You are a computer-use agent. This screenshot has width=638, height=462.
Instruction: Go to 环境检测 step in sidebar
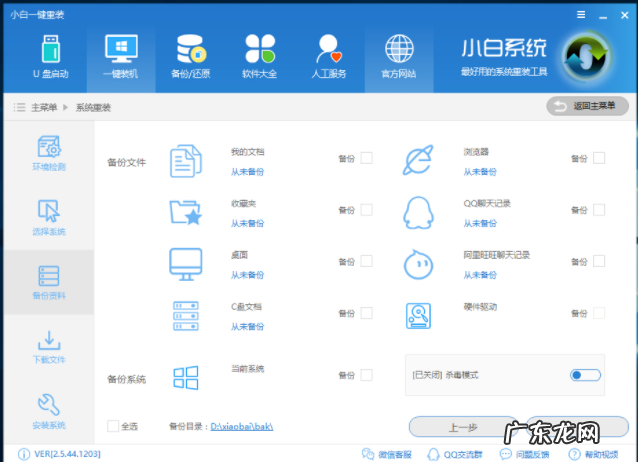pos(49,153)
